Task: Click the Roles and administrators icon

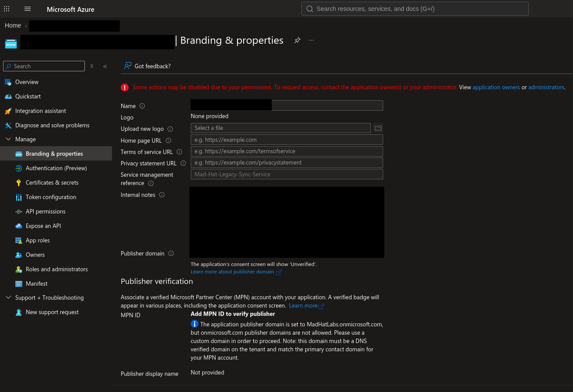Action: pos(18,269)
